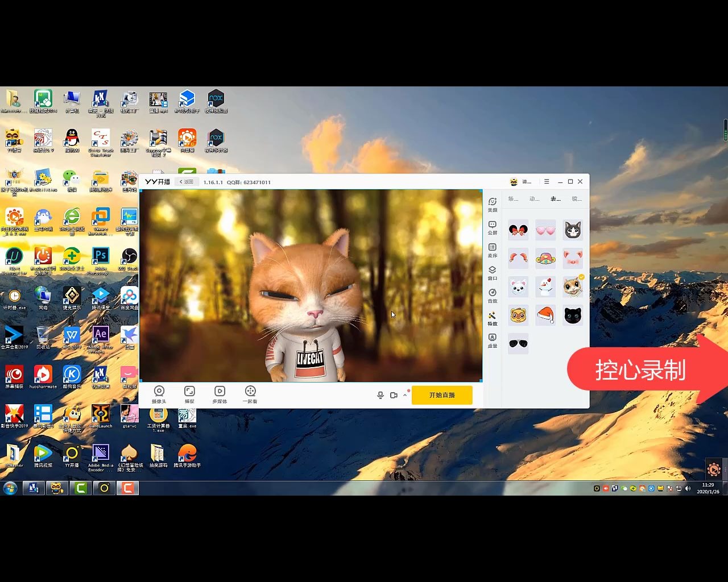Select the red bow ears sticker
The width and height of the screenshot is (728, 582).
(518, 230)
